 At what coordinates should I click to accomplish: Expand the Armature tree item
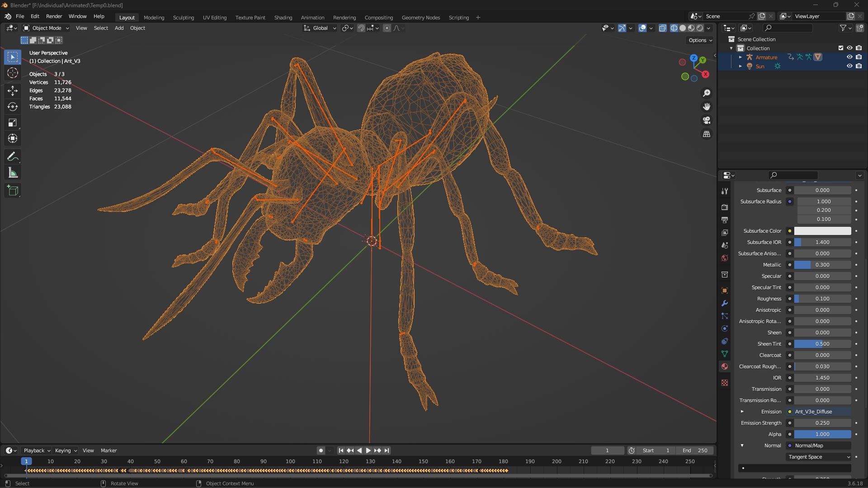(740, 57)
